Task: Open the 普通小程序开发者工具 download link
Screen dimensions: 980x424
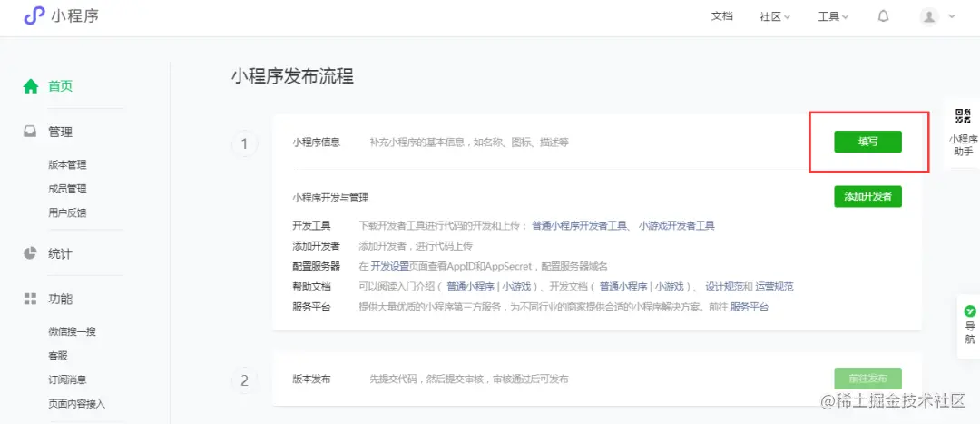Action: click(579, 226)
